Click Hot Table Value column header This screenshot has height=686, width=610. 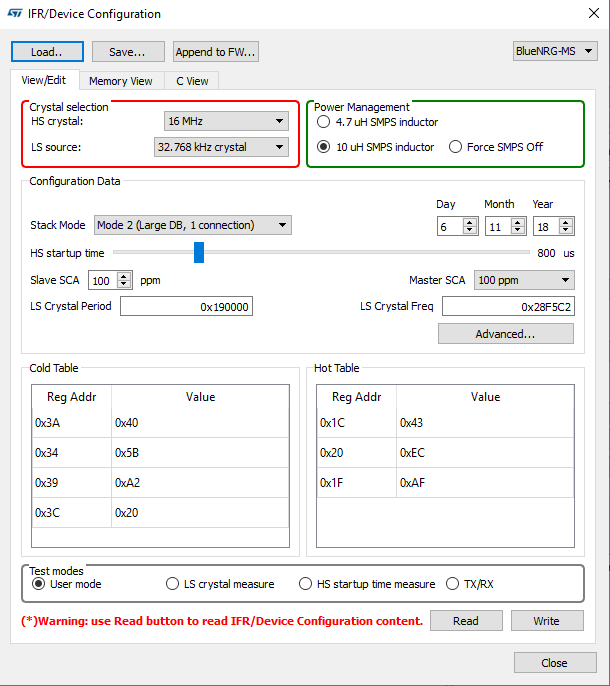coord(485,397)
